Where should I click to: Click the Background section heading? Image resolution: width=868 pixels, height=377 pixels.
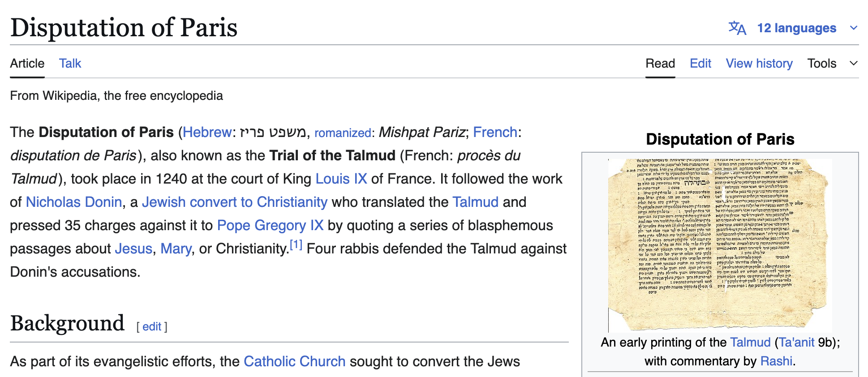67,323
